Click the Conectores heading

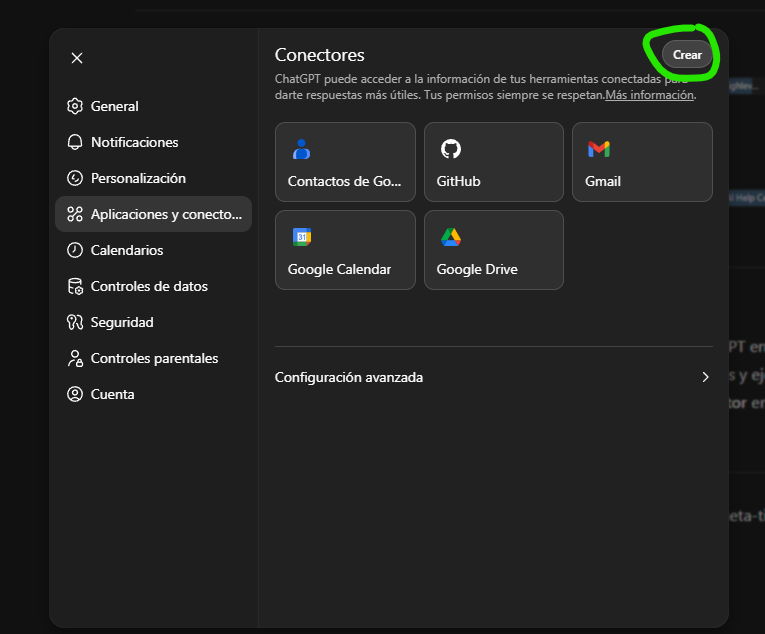pyautogui.click(x=320, y=55)
